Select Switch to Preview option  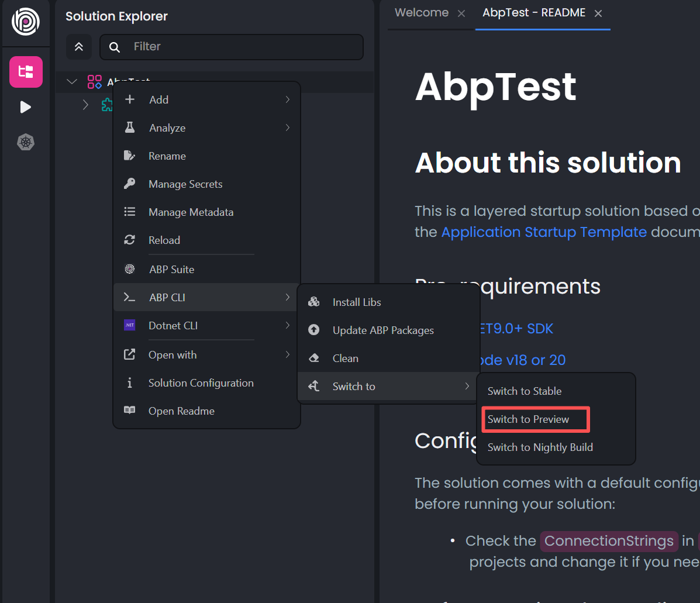coord(529,419)
